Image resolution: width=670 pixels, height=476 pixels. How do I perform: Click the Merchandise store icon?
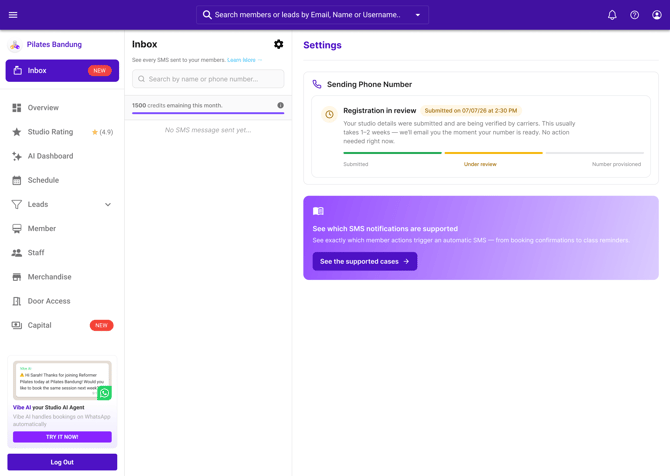(17, 277)
